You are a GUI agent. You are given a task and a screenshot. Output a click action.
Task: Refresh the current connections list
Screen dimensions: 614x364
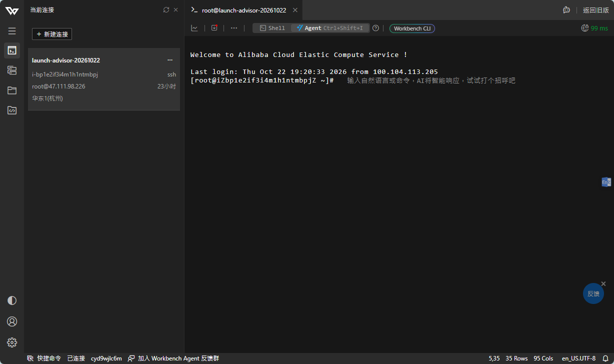[x=166, y=9]
